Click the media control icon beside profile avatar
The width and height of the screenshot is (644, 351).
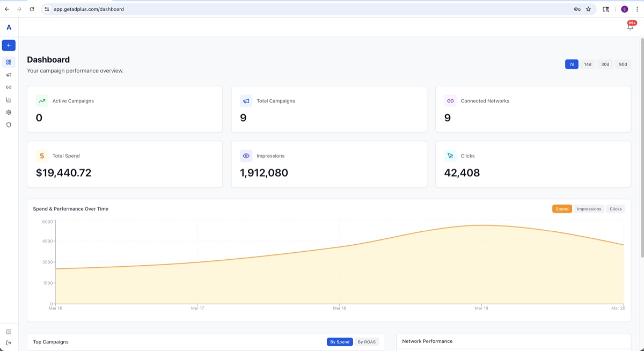point(606,9)
